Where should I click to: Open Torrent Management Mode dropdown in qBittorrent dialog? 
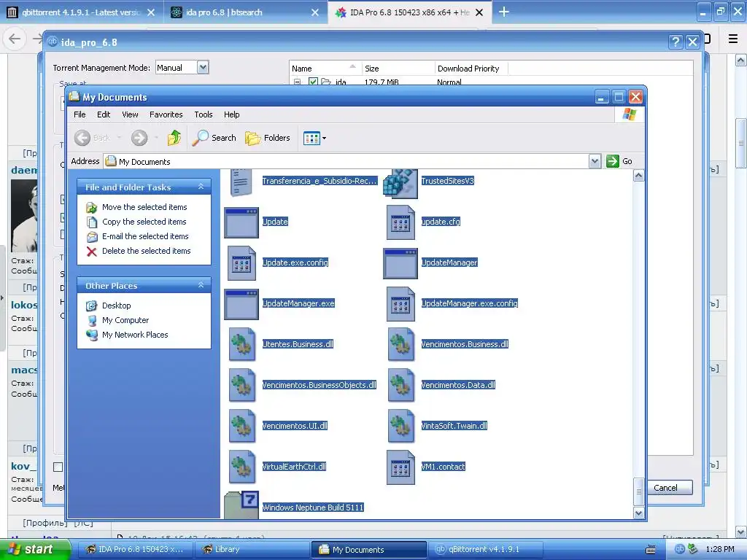point(203,68)
